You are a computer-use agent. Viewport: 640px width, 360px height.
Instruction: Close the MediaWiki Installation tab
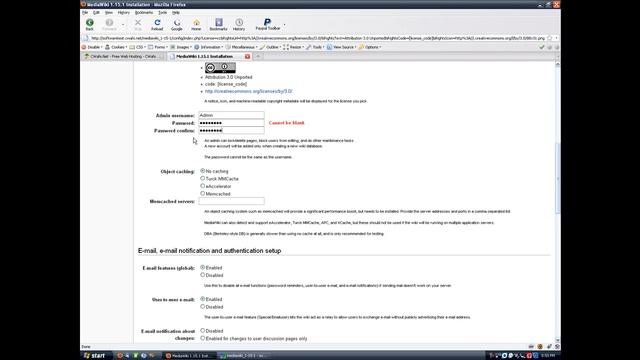pos(247,56)
